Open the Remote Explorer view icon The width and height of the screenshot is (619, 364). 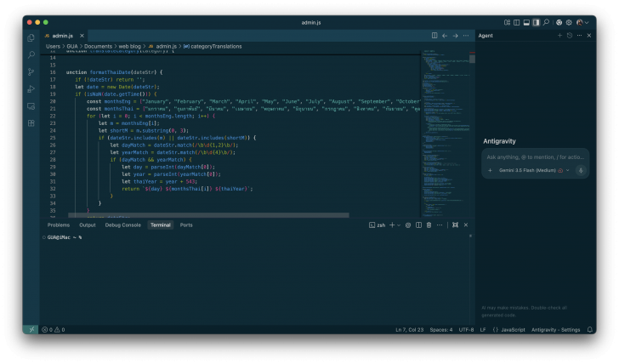point(31,106)
